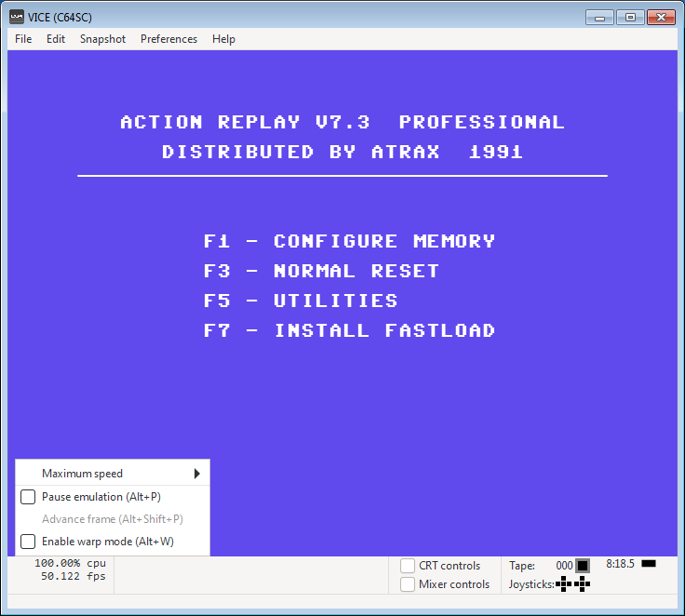This screenshot has width=685, height=616.
Task: Maximize the VICE window
Action: tap(630, 18)
